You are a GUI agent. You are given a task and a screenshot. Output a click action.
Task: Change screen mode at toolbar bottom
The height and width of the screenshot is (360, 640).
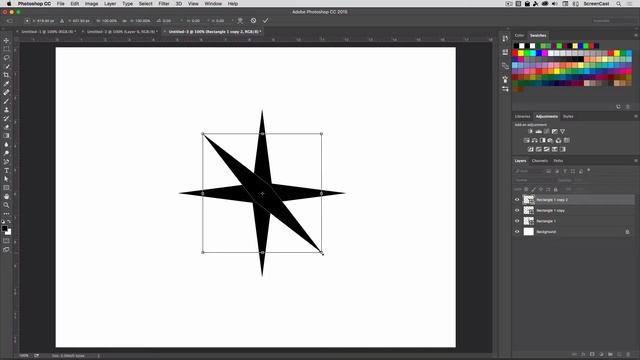6,249
